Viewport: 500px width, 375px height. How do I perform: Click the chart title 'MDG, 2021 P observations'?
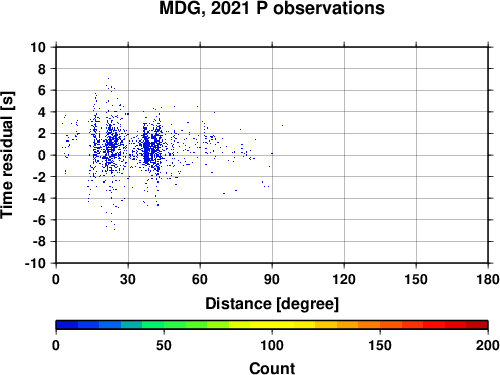pos(272,8)
